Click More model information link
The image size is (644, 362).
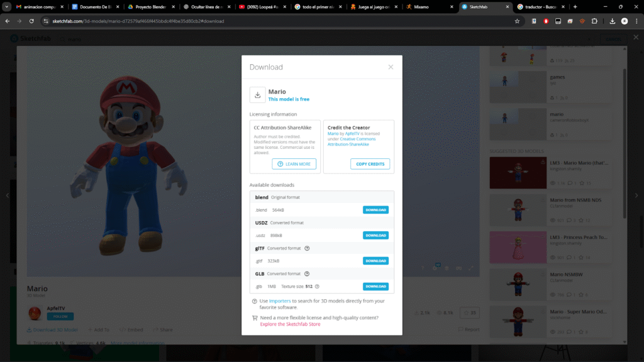tap(138, 343)
